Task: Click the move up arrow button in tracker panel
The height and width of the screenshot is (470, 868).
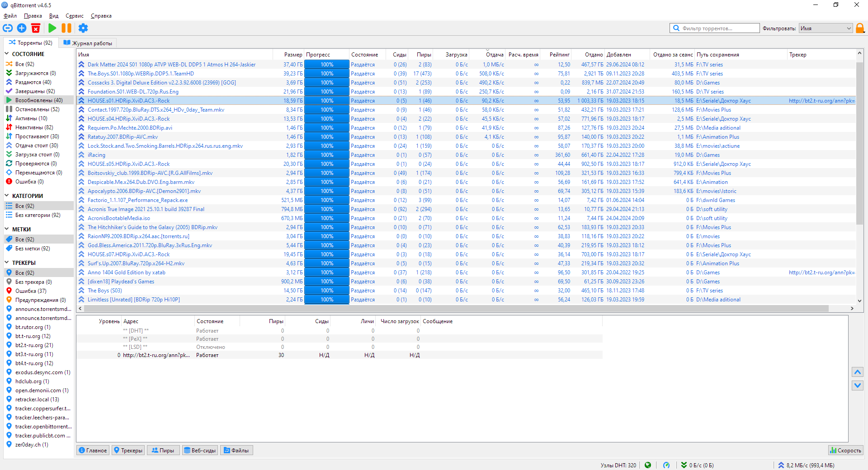Action: click(858, 372)
